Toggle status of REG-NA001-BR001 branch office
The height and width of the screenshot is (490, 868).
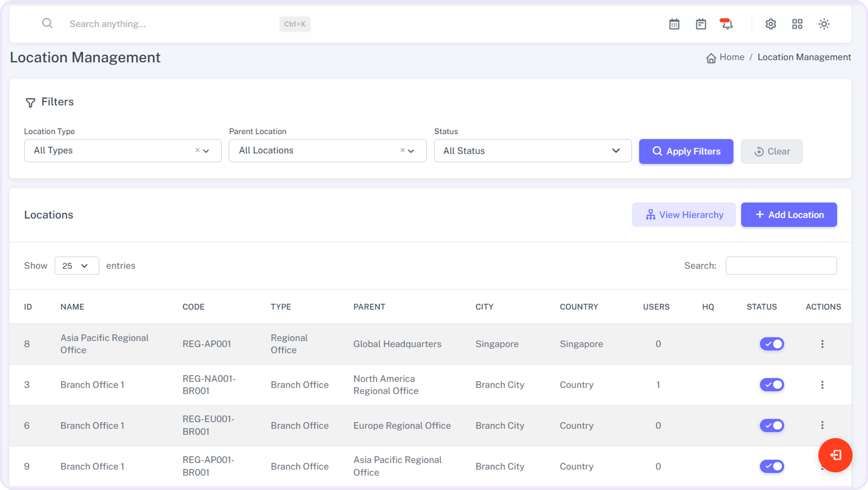click(x=771, y=385)
